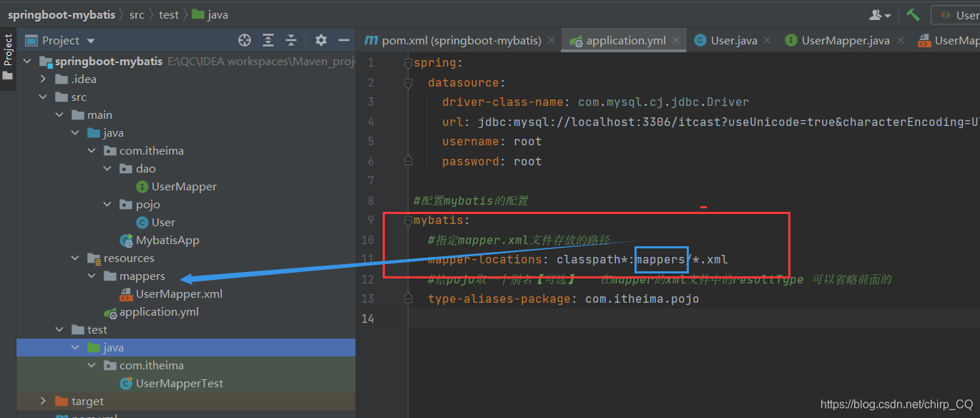Viewport: 980px width, 418px height.
Task: Click line number 14 in the gutter
Action: (x=367, y=319)
